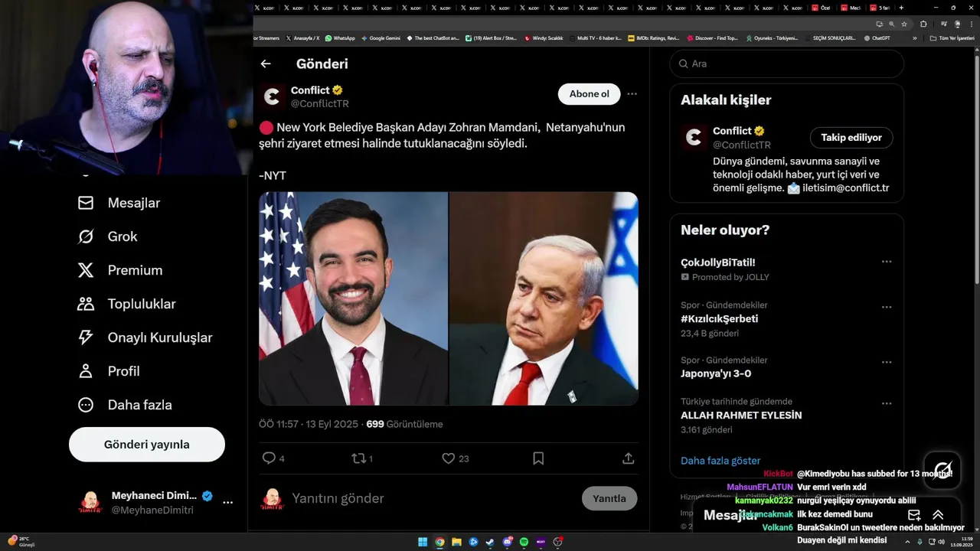Open three-dot options on Conflict post
This screenshot has height=551, width=980.
tap(632, 94)
